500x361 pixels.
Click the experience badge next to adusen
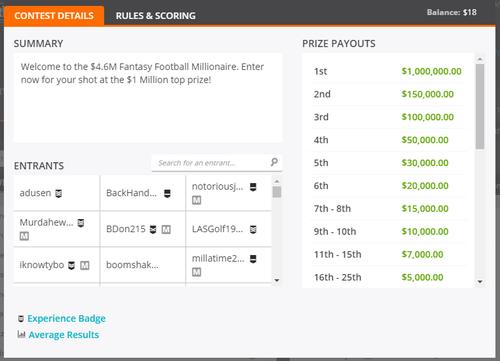point(58,193)
